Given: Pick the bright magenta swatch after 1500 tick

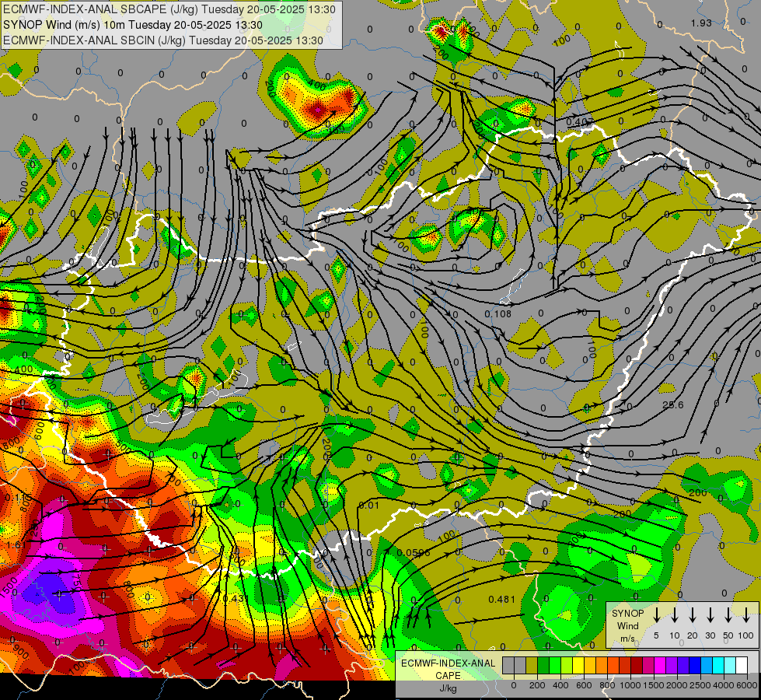Looking at the screenshot, I should tap(660, 666).
